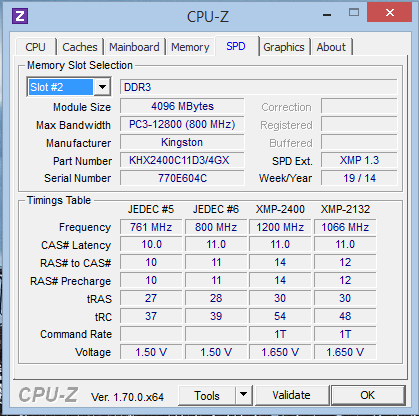Click the Module Size label

click(x=82, y=107)
